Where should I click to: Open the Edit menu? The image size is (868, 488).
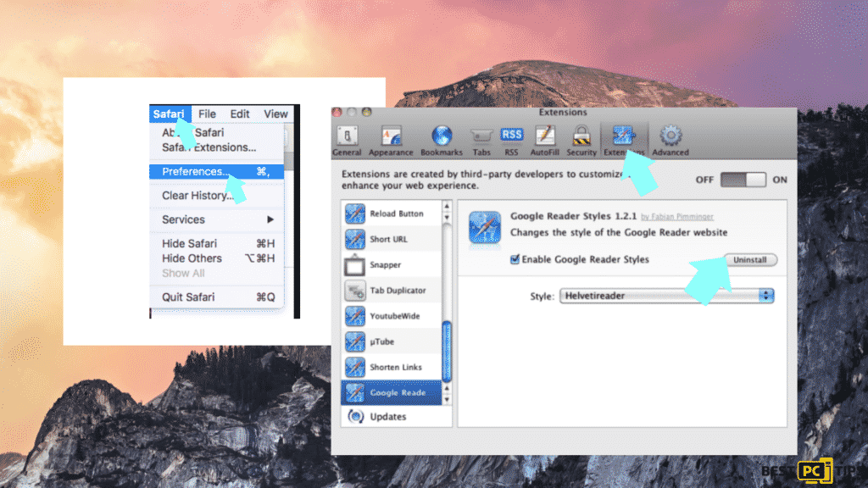coord(240,114)
